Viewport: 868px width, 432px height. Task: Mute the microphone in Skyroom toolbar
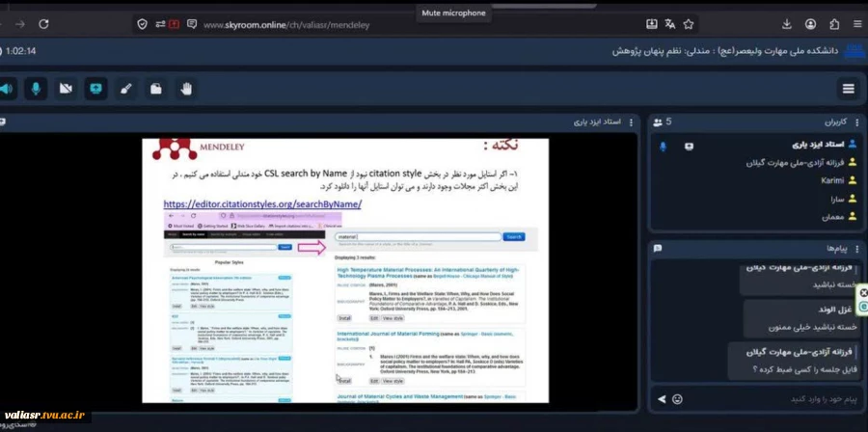click(x=36, y=89)
